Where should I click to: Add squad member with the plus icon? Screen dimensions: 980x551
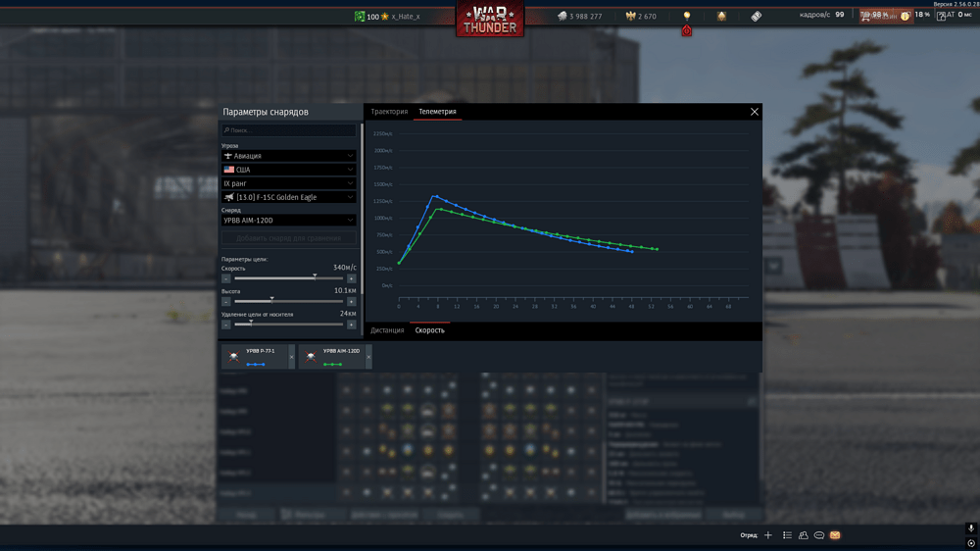(x=768, y=535)
